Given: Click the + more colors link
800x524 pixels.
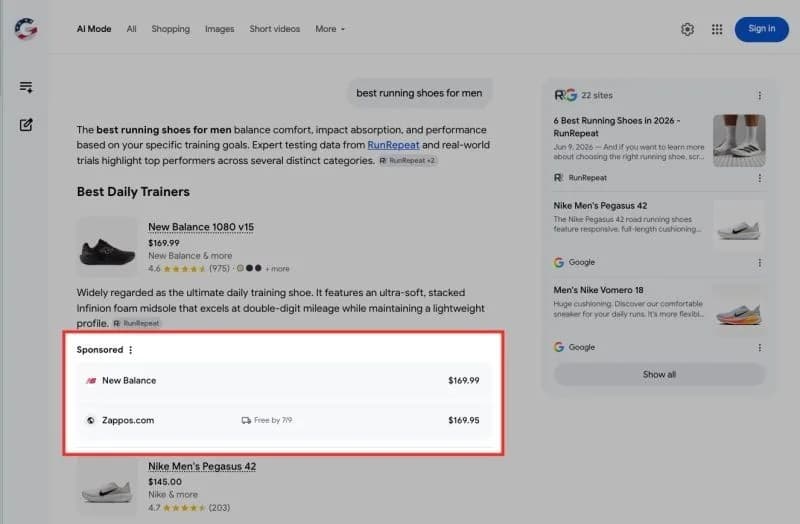Looking at the screenshot, I should [x=277, y=269].
